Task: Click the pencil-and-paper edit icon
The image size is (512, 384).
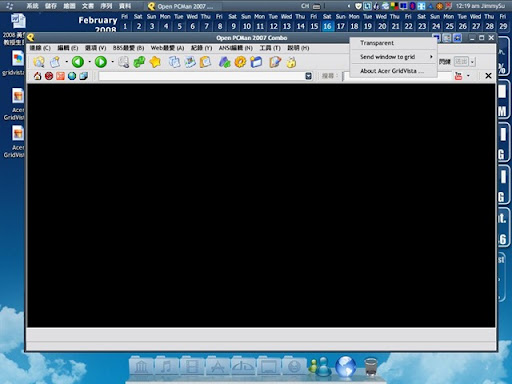Action: point(275,62)
